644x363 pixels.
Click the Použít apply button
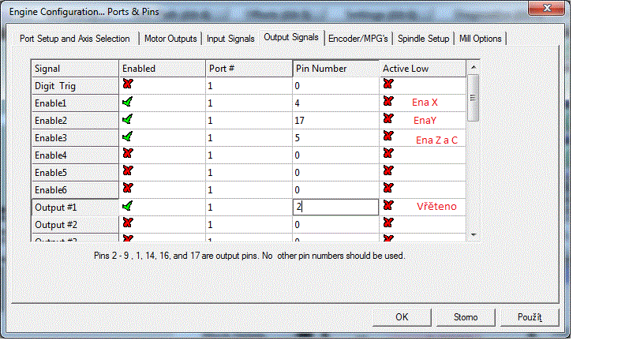coord(530,317)
